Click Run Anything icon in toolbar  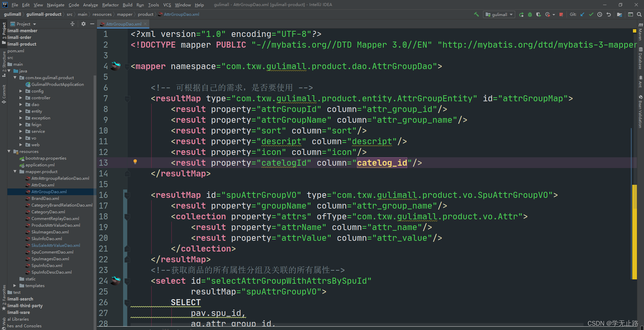[x=631, y=14]
